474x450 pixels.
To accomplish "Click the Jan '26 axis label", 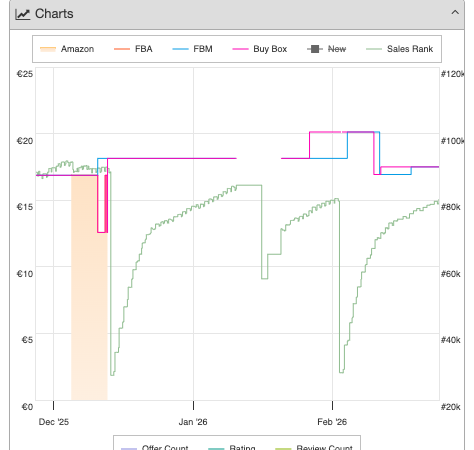I will pos(193,422).
